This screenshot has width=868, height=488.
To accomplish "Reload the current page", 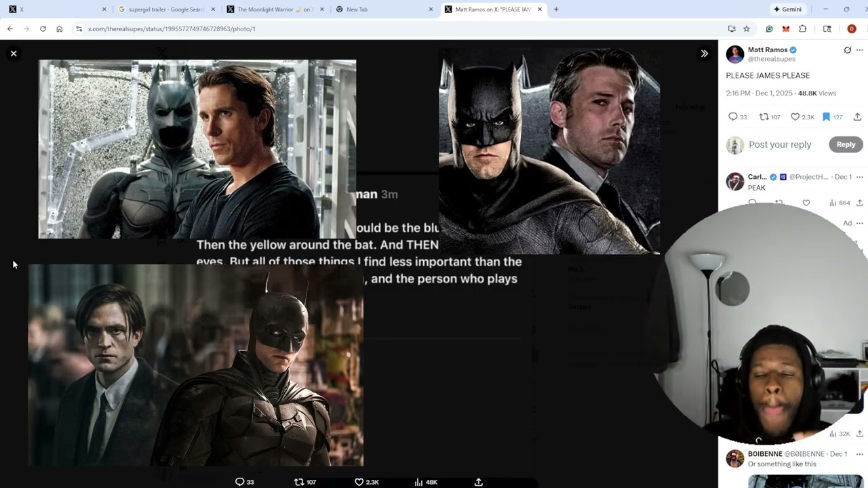I will tap(43, 29).
